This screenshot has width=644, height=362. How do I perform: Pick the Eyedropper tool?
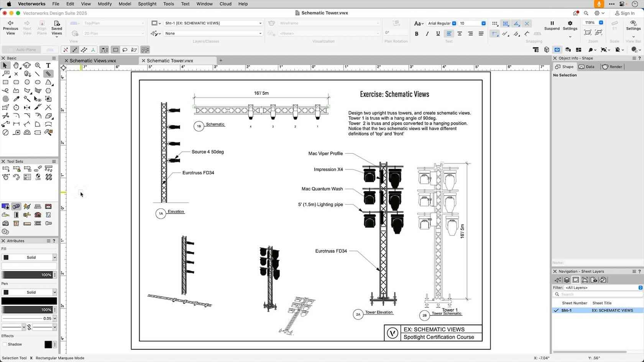[x=17, y=98]
